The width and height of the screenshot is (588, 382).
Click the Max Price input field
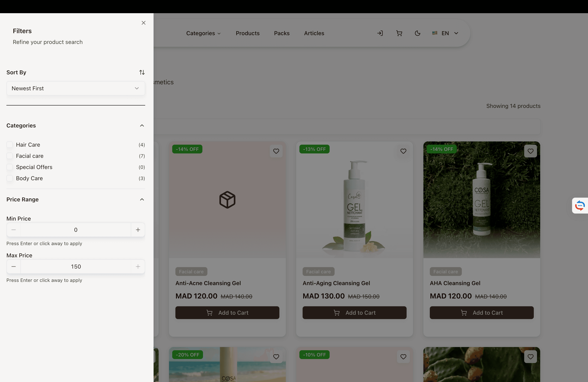(76, 267)
